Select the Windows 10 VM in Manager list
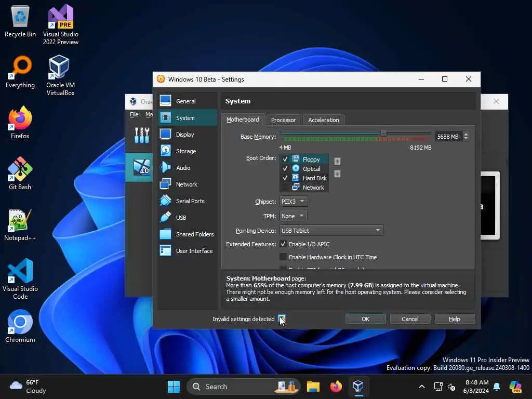 coord(139,167)
